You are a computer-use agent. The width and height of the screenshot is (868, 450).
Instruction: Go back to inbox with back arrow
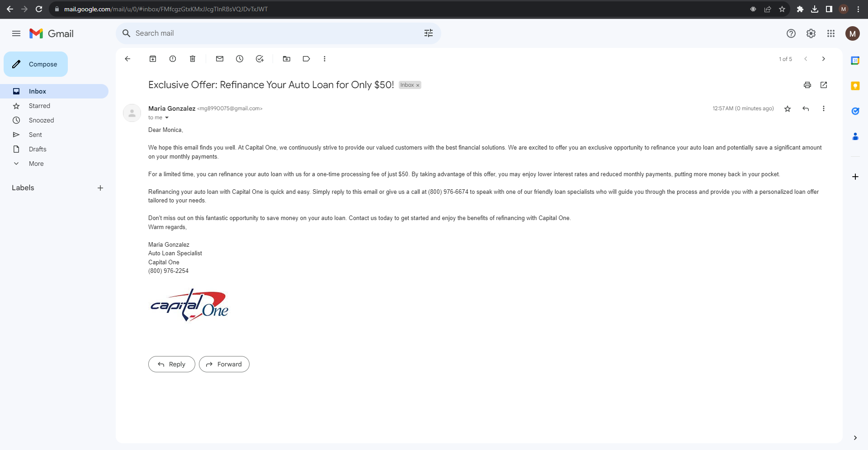(127, 59)
